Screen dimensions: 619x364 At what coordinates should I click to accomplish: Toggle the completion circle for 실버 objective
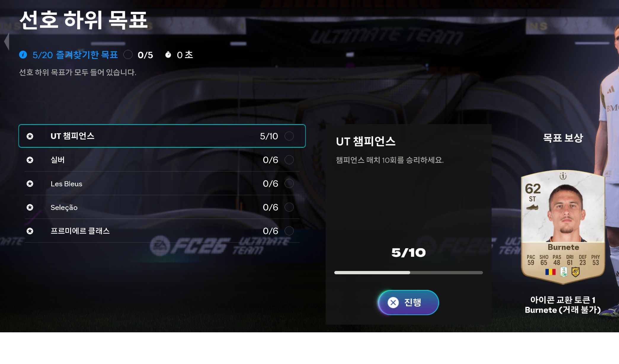tap(289, 160)
